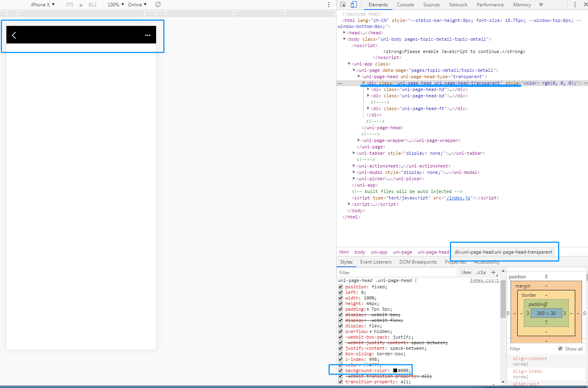
Task: Expand the script element node
Action: pos(349,204)
